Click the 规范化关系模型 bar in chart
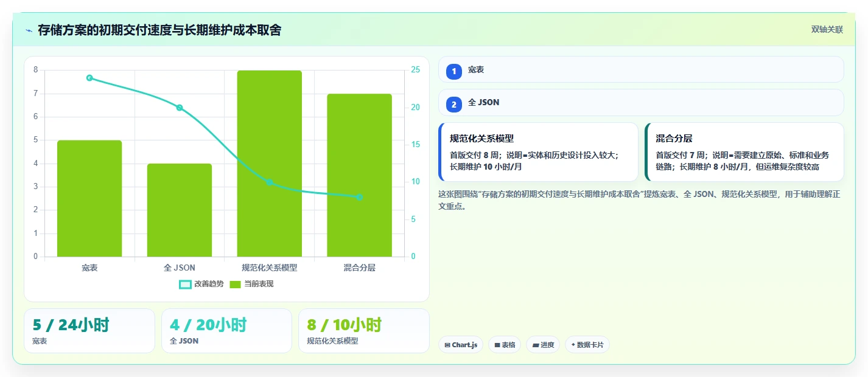The width and height of the screenshot is (868, 377). (x=270, y=164)
